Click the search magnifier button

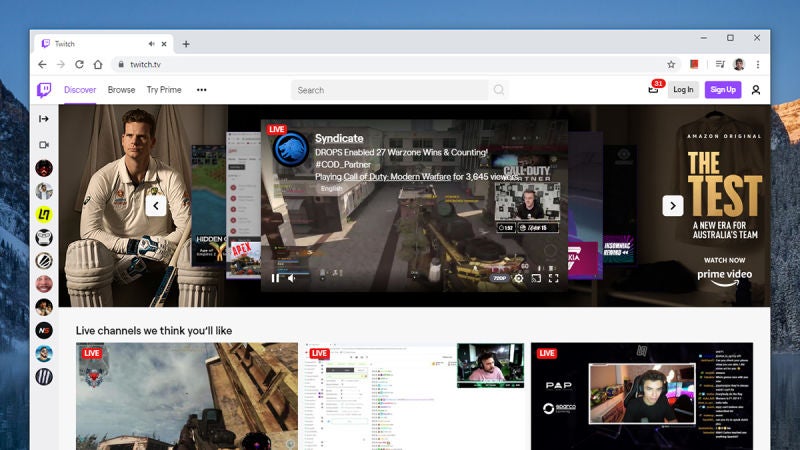[498, 90]
